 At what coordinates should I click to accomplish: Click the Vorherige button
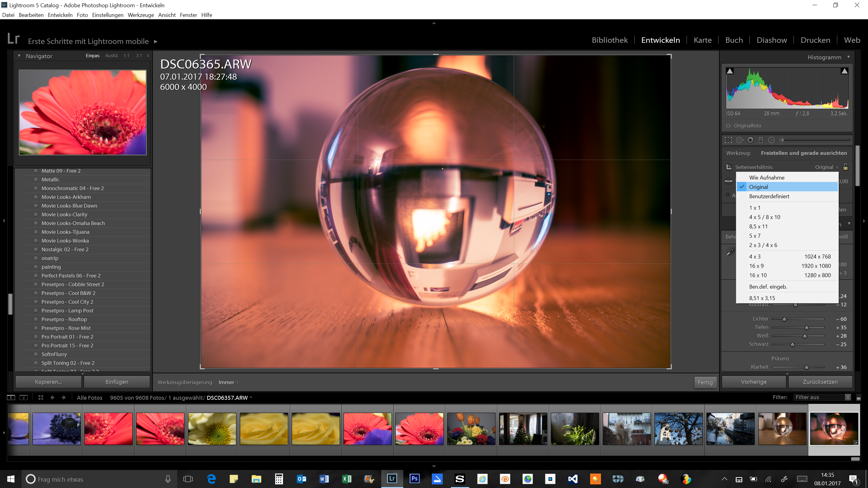coord(754,382)
